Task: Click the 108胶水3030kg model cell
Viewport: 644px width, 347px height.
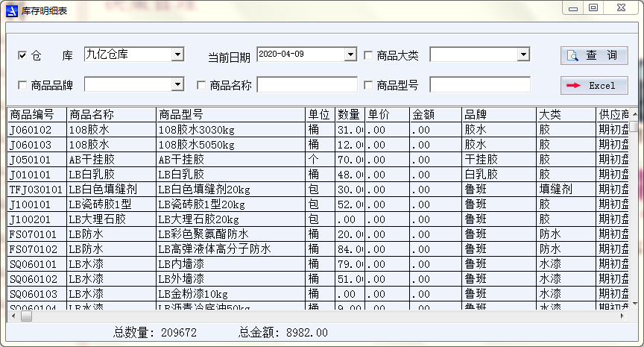Action: (231, 130)
